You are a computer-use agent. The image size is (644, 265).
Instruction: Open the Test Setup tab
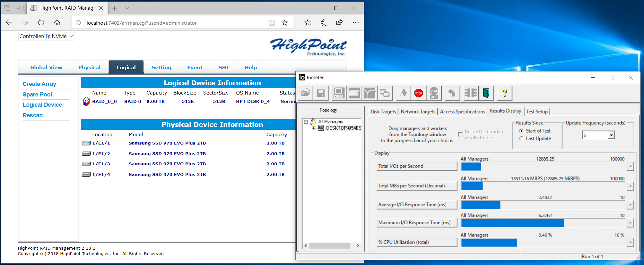[x=537, y=112]
